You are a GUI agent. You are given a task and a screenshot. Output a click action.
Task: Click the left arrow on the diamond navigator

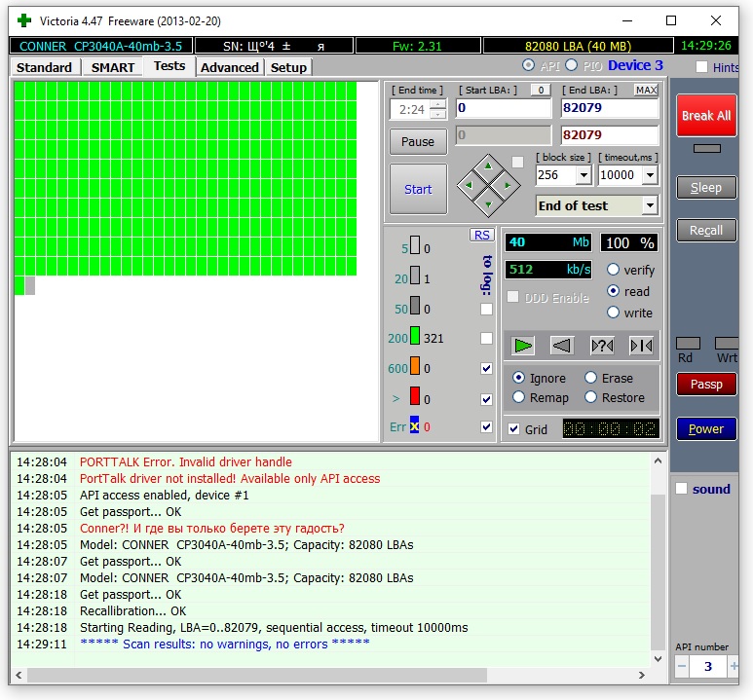click(470, 185)
